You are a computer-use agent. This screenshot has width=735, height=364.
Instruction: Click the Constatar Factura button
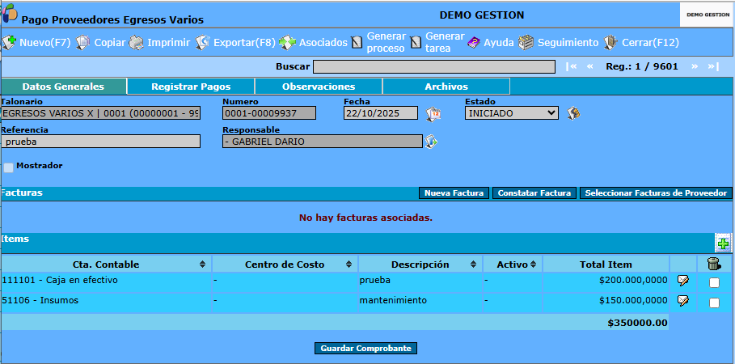pos(534,193)
